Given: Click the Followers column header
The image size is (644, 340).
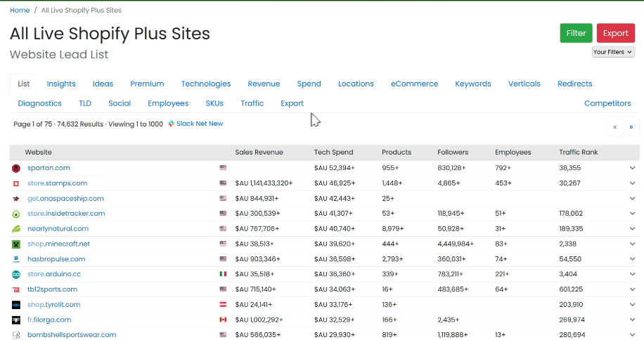Looking at the screenshot, I should 453,152.
